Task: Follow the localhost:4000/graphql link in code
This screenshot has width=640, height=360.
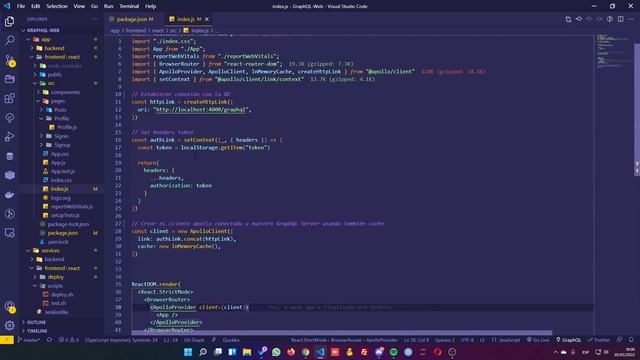Action: click(201, 109)
